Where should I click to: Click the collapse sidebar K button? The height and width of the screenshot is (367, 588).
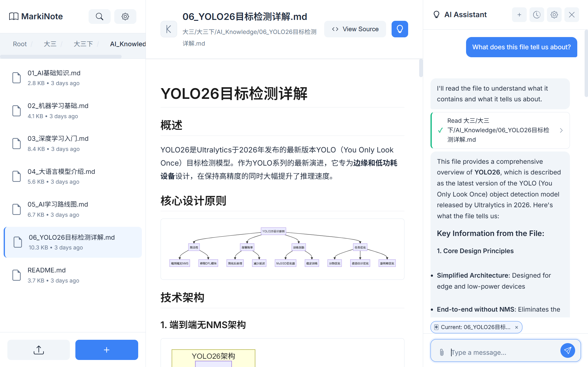click(169, 29)
